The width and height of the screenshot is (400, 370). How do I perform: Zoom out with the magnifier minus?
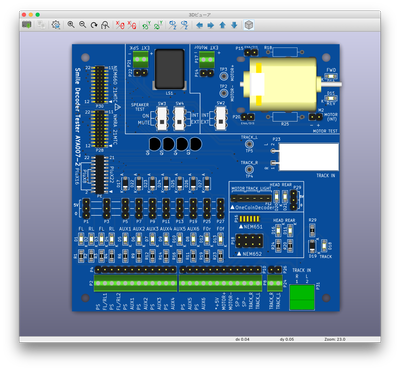pos(83,25)
